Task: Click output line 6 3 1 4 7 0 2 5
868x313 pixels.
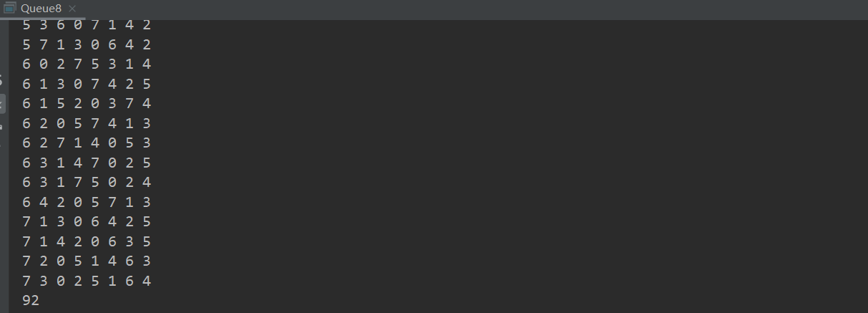Action: (x=87, y=163)
